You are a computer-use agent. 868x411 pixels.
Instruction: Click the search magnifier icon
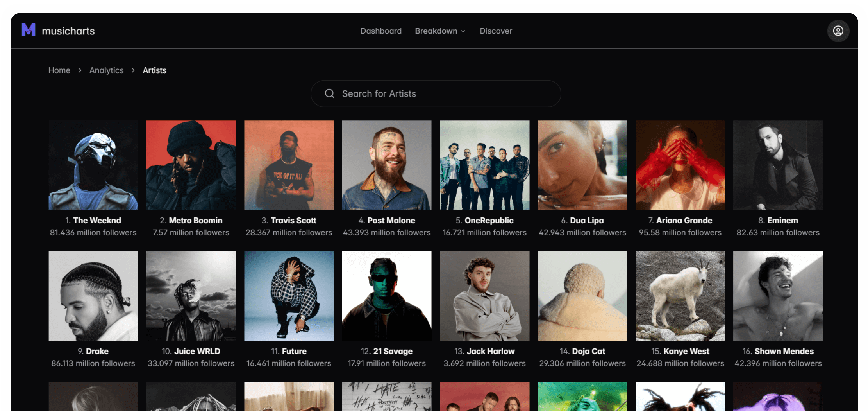click(329, 93)
